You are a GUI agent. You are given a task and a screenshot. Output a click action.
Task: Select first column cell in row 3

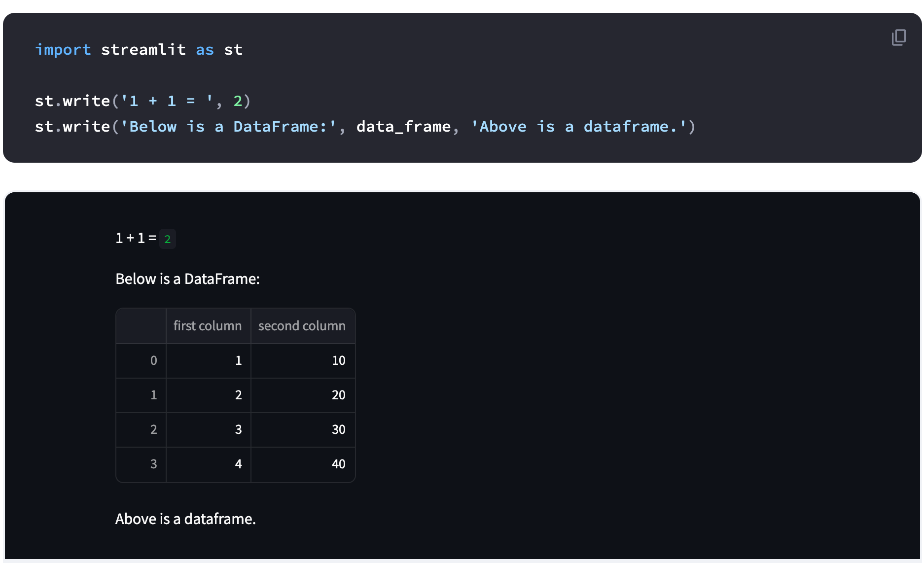208,464
